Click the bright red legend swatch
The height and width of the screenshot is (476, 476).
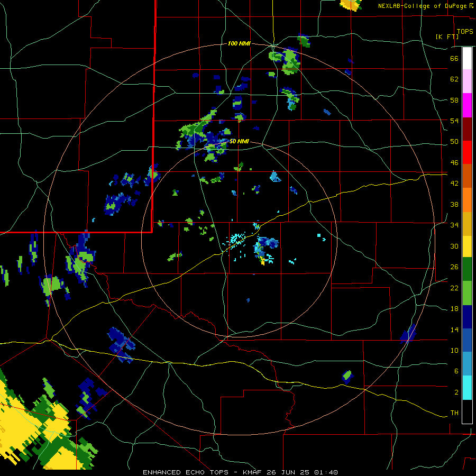467,152
